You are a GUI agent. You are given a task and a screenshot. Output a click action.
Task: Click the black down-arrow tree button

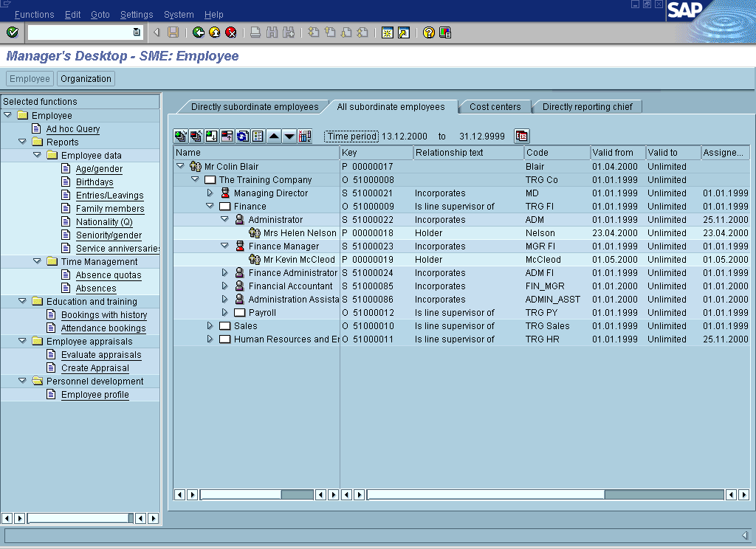289,137
